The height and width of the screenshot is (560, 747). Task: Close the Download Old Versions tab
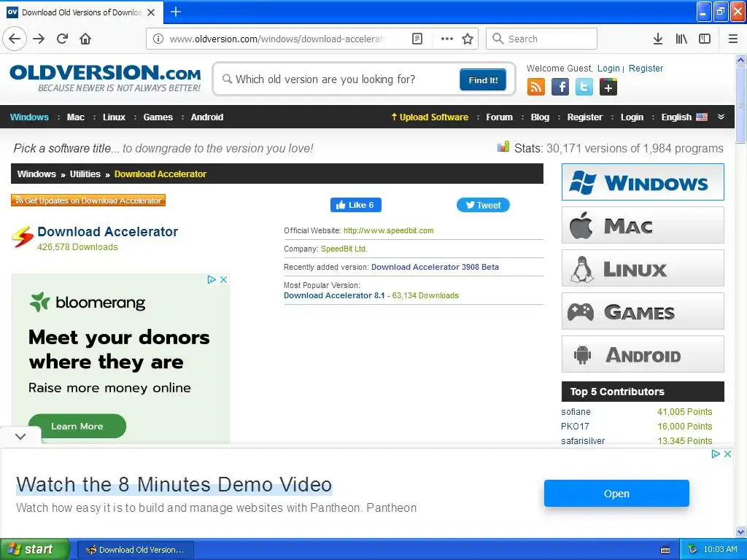click(x=151, y=12)
